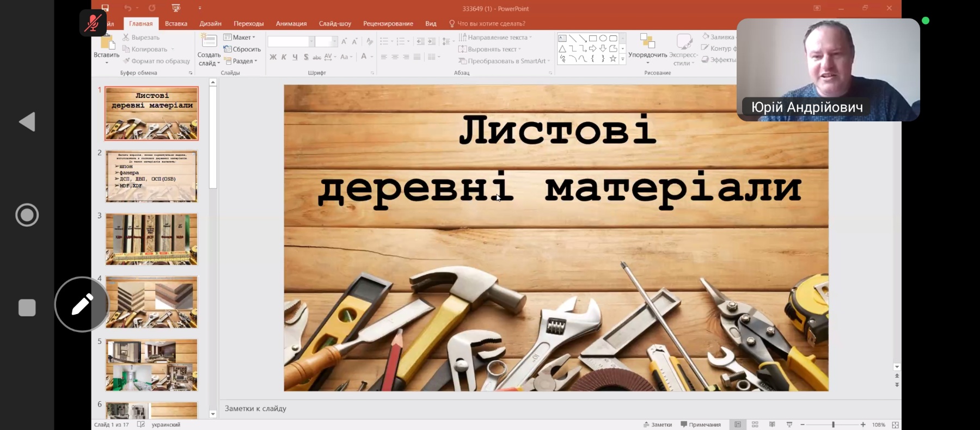
Task: Click the Underline (Ч) formatting icon
Action: pos(295,57)
